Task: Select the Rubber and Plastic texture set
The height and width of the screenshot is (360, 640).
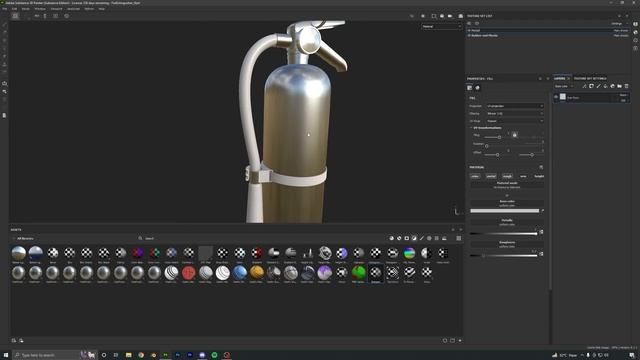Action: tap(548, 36)
